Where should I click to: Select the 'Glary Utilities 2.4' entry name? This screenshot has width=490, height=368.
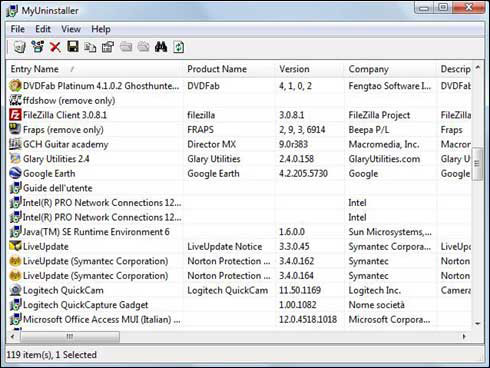[x=56, y=159]
